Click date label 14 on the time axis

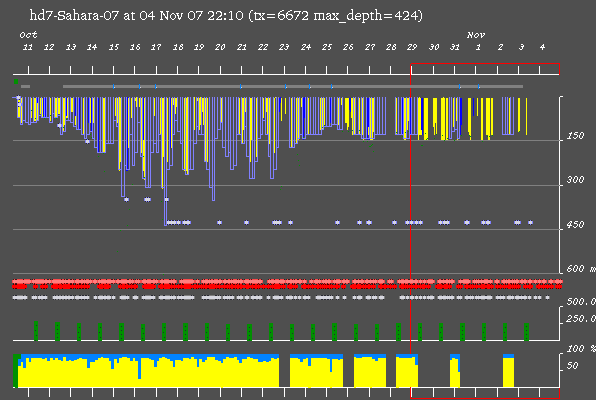92,47
